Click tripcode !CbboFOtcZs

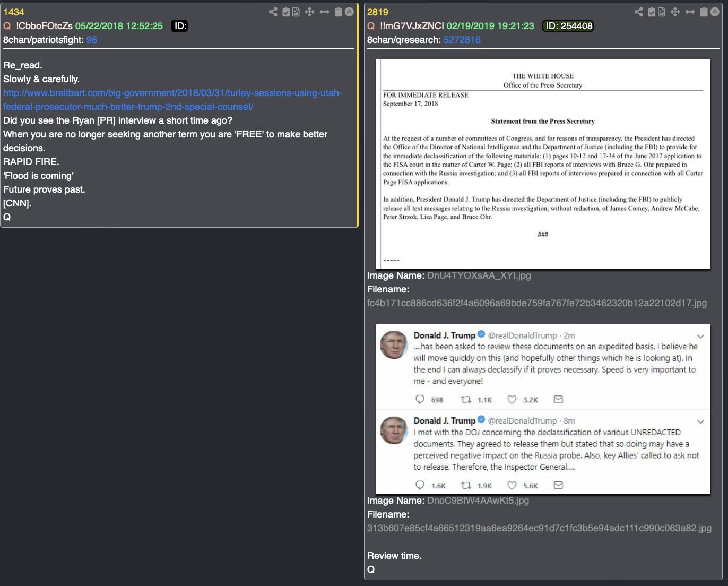click(x=44, y=26)
